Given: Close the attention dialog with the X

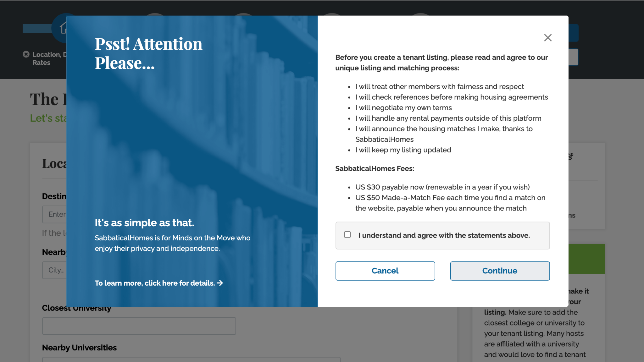Looking at the screenshot, I should 548,38.
